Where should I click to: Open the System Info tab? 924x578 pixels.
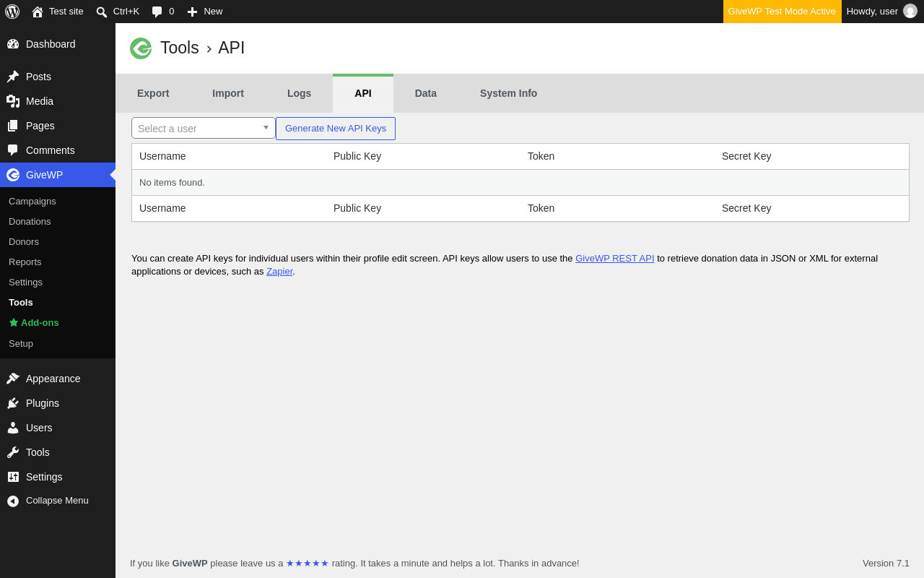pyautogui.click(x=508, y=93)
